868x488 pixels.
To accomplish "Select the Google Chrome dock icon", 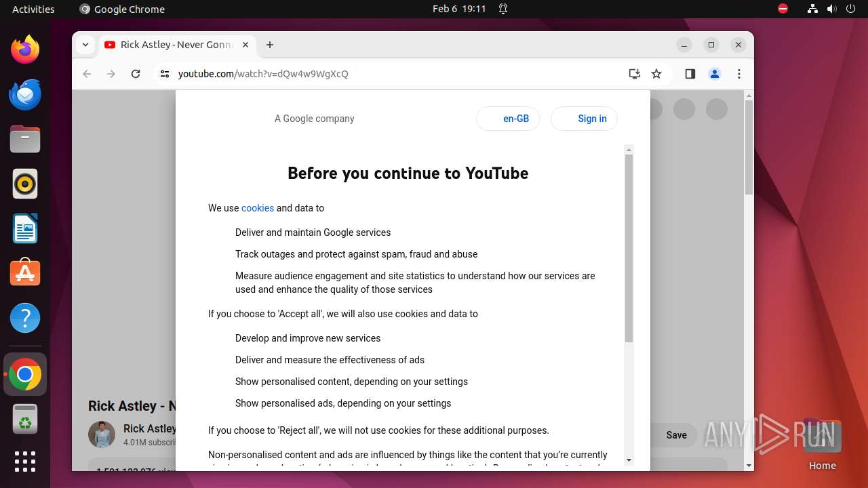I will pos(25,374).
